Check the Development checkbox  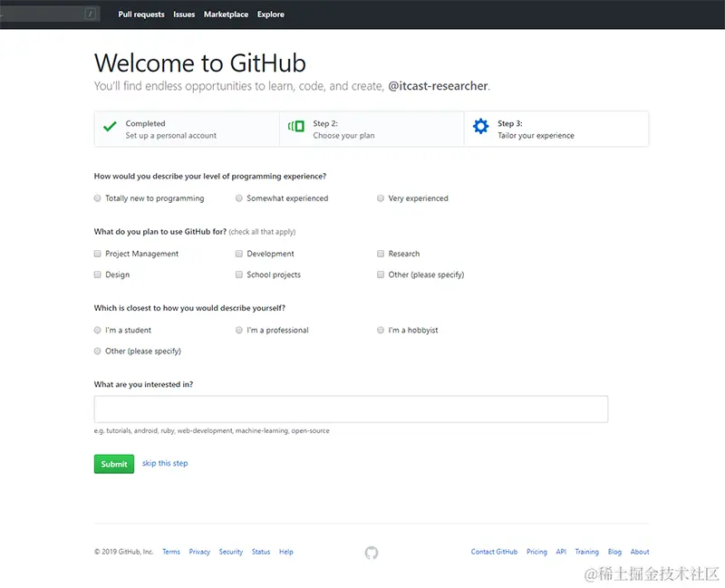point(239,254)
